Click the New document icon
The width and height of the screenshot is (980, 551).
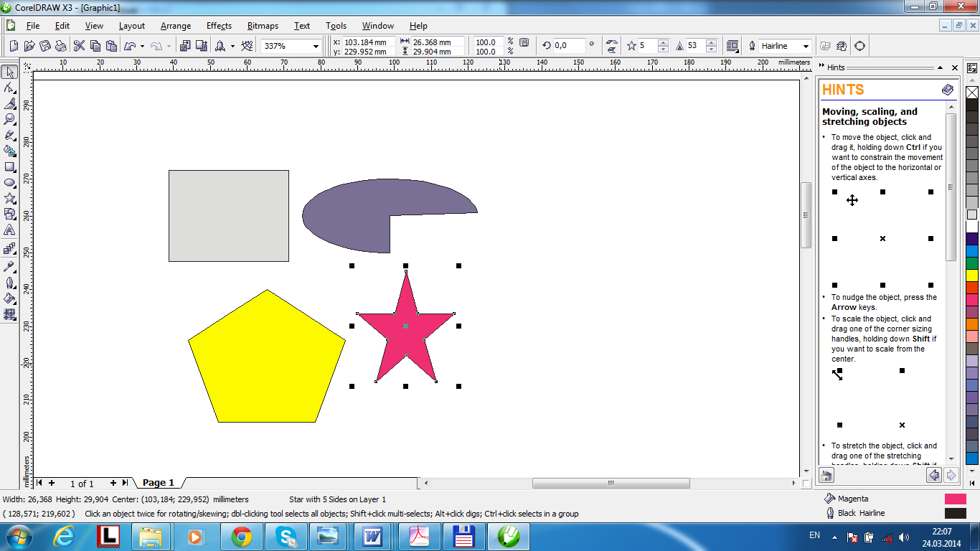(x=14, y=46)
